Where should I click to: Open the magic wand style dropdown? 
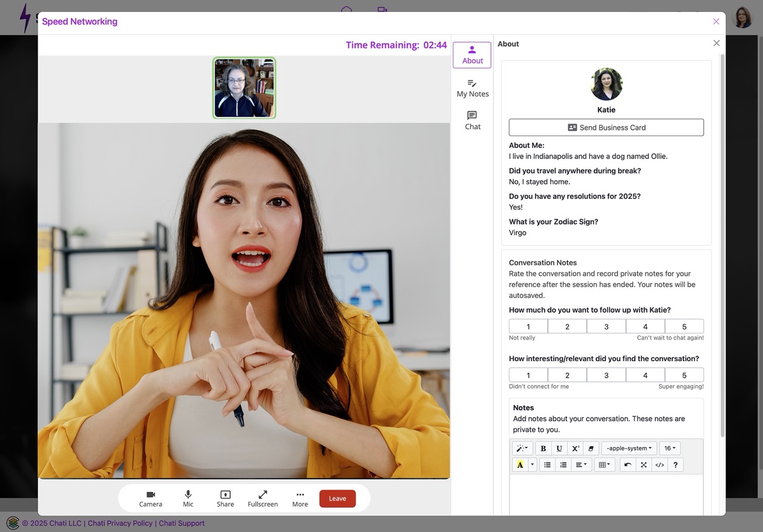[x=522, y=449]
